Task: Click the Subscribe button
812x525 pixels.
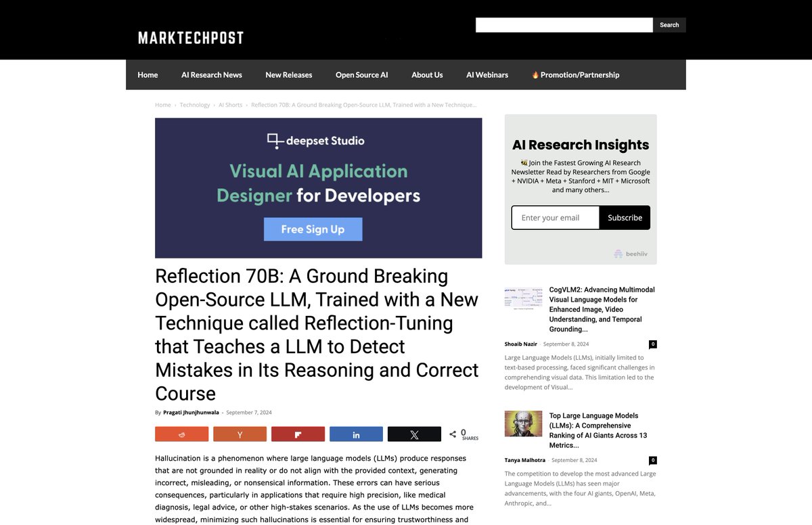Action: click(625, 218)
